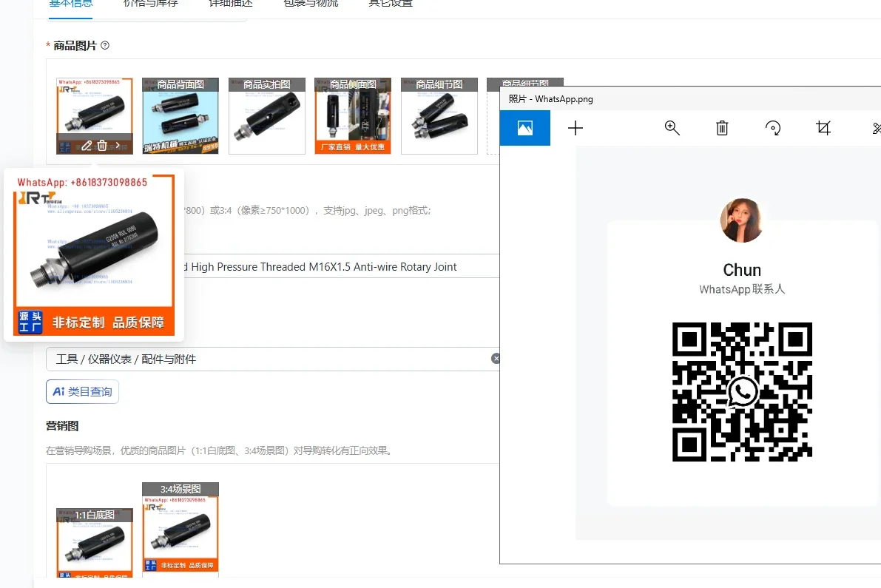Open the Photos app image collection view

[524, 128]
